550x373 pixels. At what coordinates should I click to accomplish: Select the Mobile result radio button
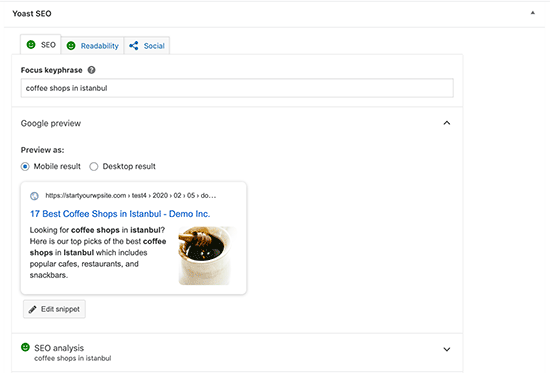(x=25, y=166)
